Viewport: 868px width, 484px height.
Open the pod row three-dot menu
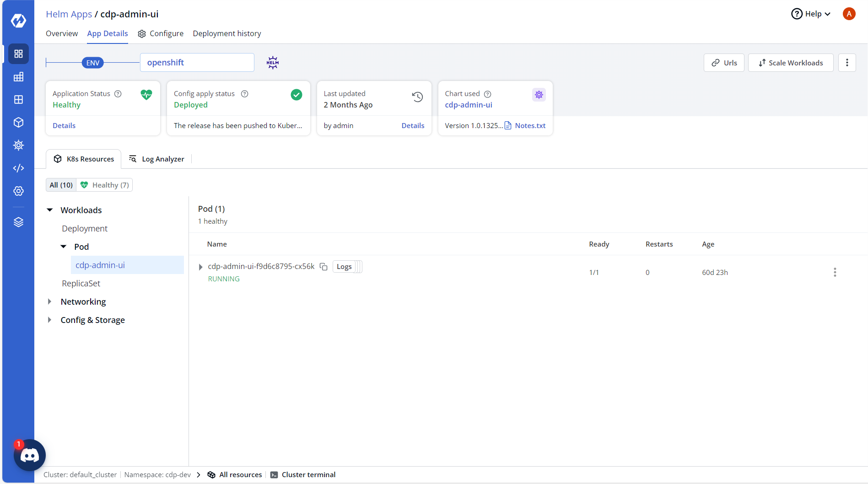(x=835, y=272)
